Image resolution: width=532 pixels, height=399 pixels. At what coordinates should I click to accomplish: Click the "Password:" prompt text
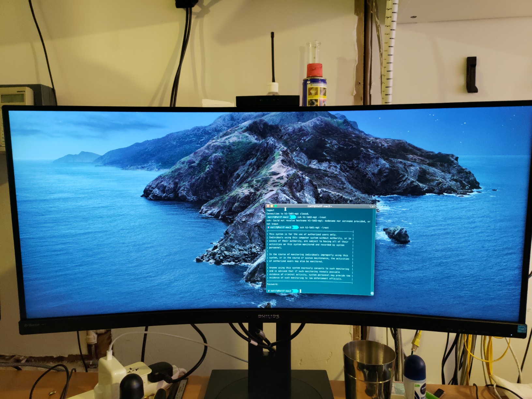[272, 284]
